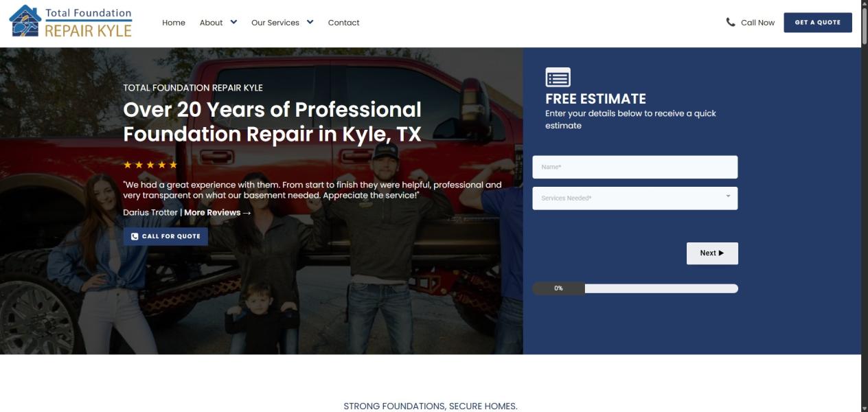Go to the Contact page
This screenshot has height=412, width=868.
(343, 23)
